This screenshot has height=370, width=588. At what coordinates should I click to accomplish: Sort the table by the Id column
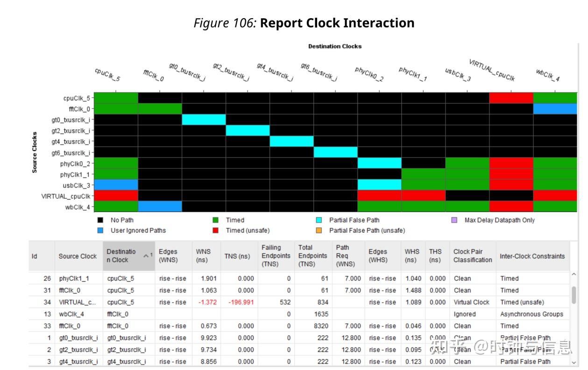pyautogui.click(x=41, y=256)
